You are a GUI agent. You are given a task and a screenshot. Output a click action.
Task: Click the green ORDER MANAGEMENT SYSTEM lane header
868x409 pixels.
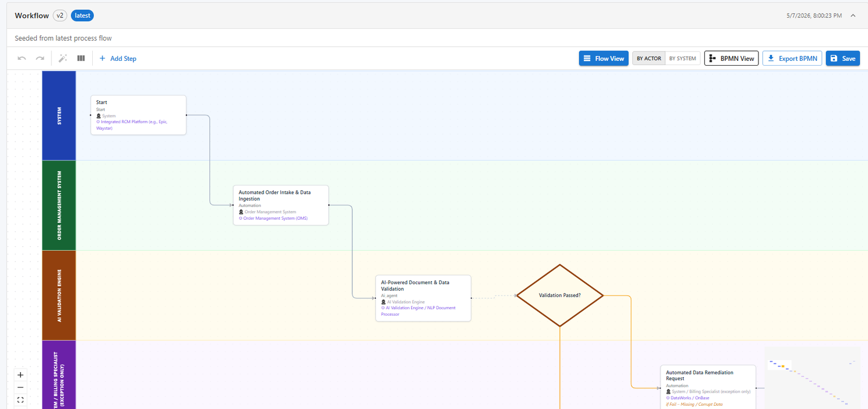pos(59,206)
